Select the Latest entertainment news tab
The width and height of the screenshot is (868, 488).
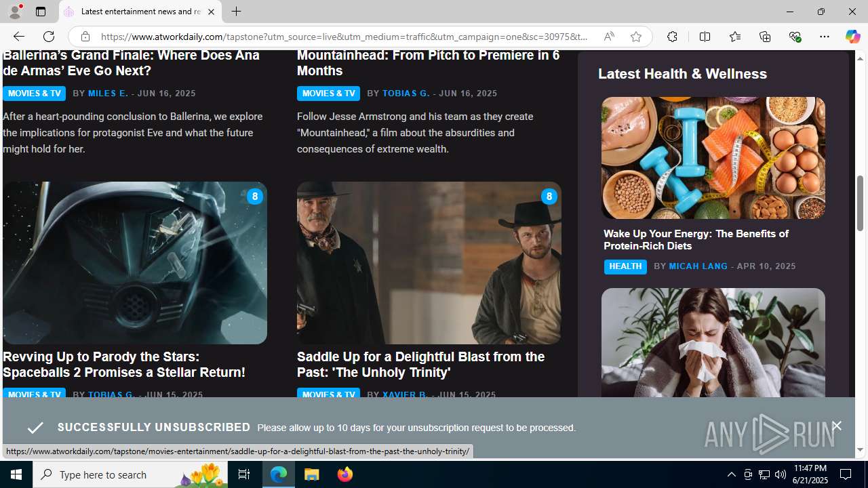tap(140, 12)
